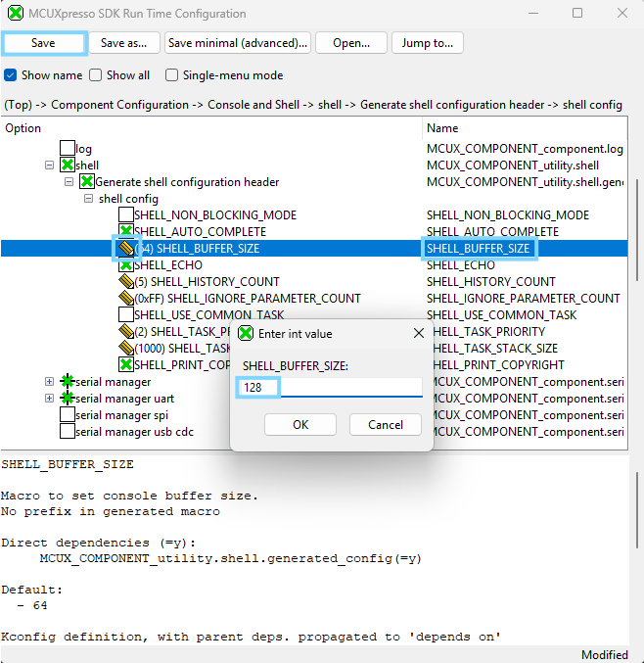Enable Single-menu mode checkbox

pyautogui.click(x=172, y=75)
